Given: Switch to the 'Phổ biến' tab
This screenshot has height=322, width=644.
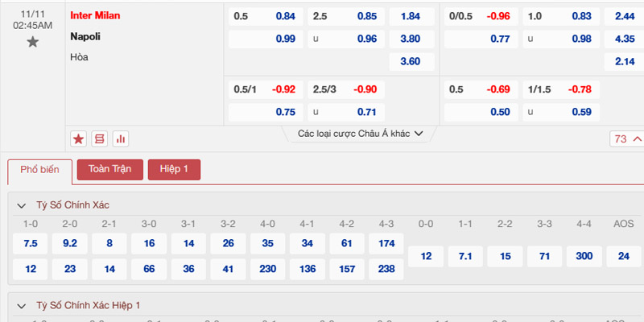Looking at the screenshot, I should [x=39, y=170].
